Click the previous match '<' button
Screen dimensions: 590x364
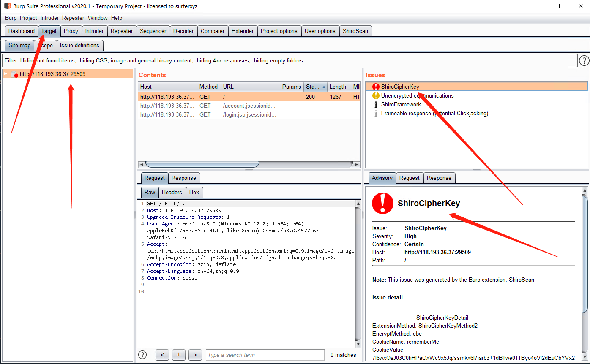(x=162, y=355)
